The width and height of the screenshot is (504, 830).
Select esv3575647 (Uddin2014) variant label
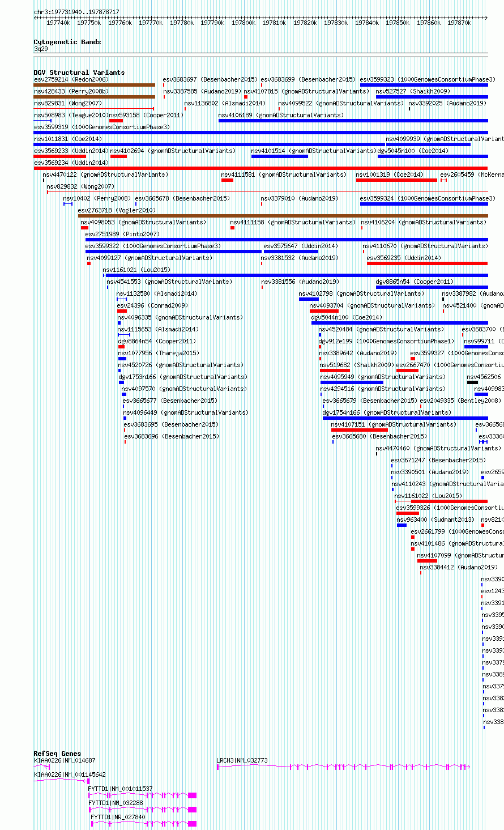301,246
